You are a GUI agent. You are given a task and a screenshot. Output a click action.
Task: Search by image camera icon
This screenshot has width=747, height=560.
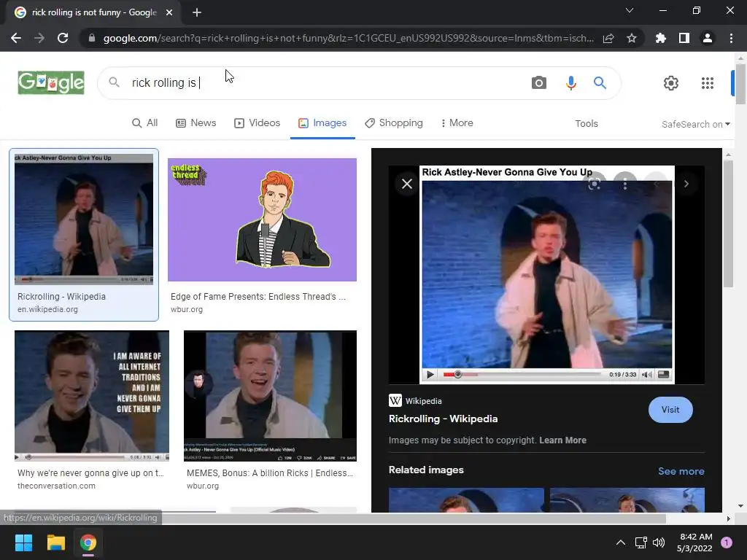pyautogui.click(x=539, y=83)
